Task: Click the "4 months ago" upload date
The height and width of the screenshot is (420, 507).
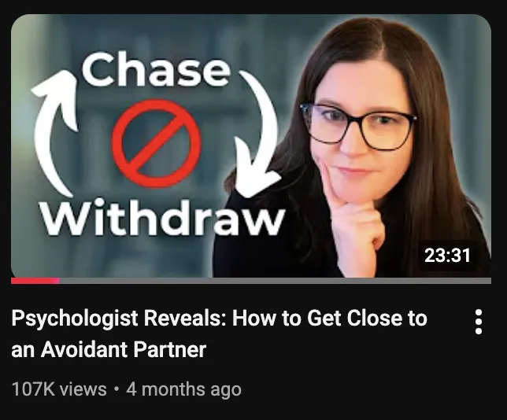Action: pos(183,389)
